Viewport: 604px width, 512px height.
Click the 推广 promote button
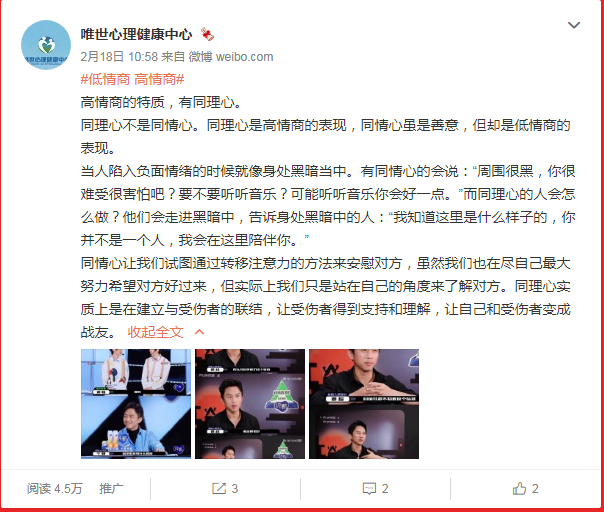pyautogui.click(x=111, y=488)
